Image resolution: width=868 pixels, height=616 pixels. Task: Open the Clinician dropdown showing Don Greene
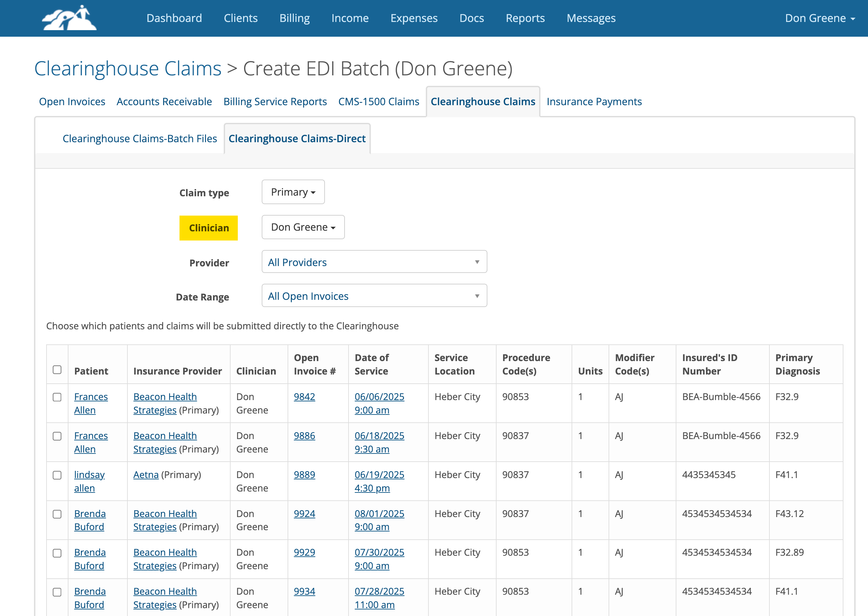coord(303,227)
